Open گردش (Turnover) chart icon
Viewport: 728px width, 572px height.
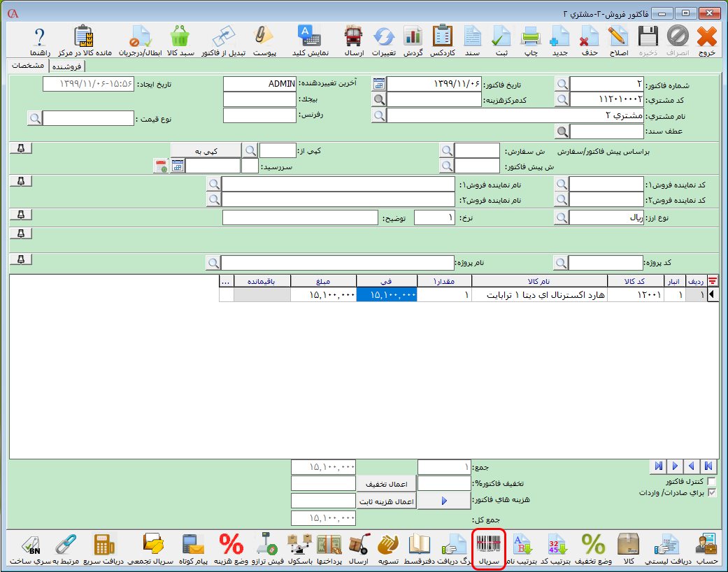[x=412, y=41]
